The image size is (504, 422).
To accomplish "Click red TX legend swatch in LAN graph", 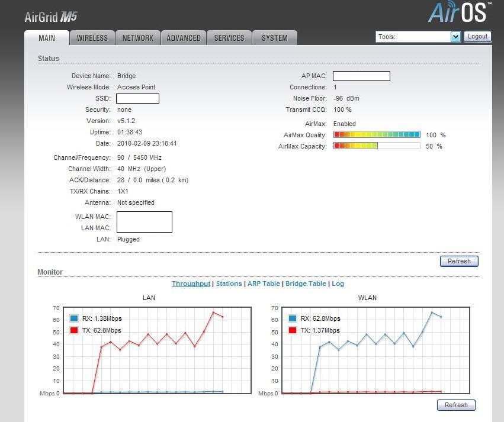I will point(74,330).
